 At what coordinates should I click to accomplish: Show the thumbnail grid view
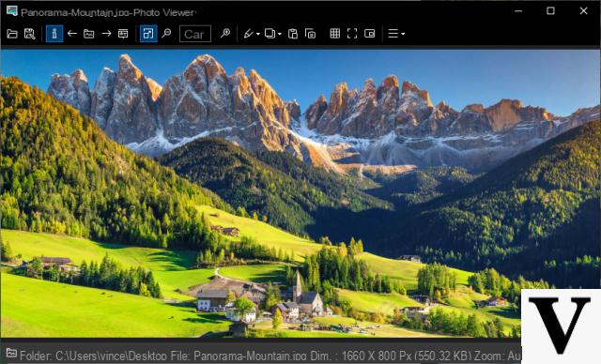tap(335, 34)
